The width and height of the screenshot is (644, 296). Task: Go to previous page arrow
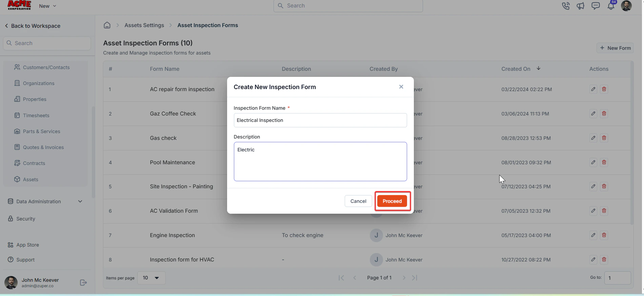[355, 278]
